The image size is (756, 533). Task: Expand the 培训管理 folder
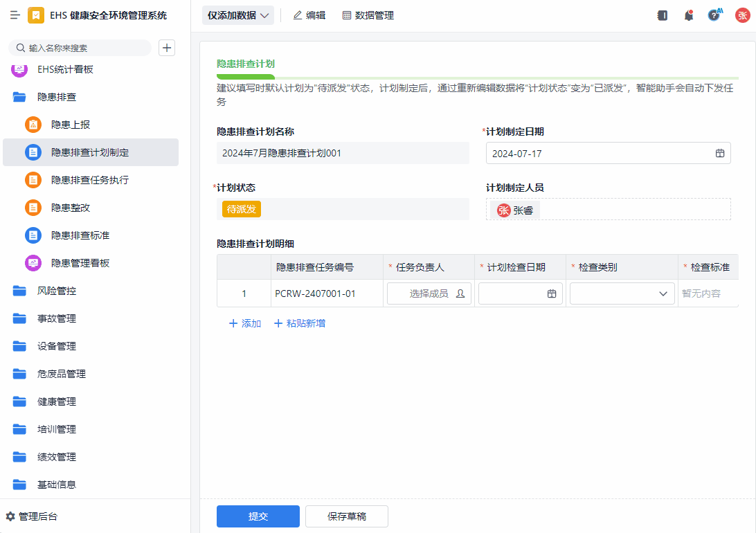pyautogui.click(x=91, y=429)
